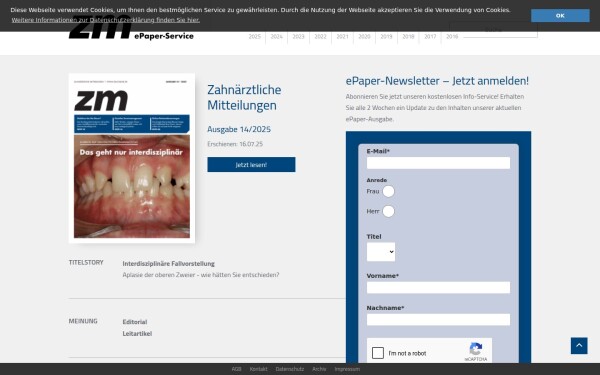600x375 pixels.
Task: Check the I'm not a robot box
Action: coord(378,353)
